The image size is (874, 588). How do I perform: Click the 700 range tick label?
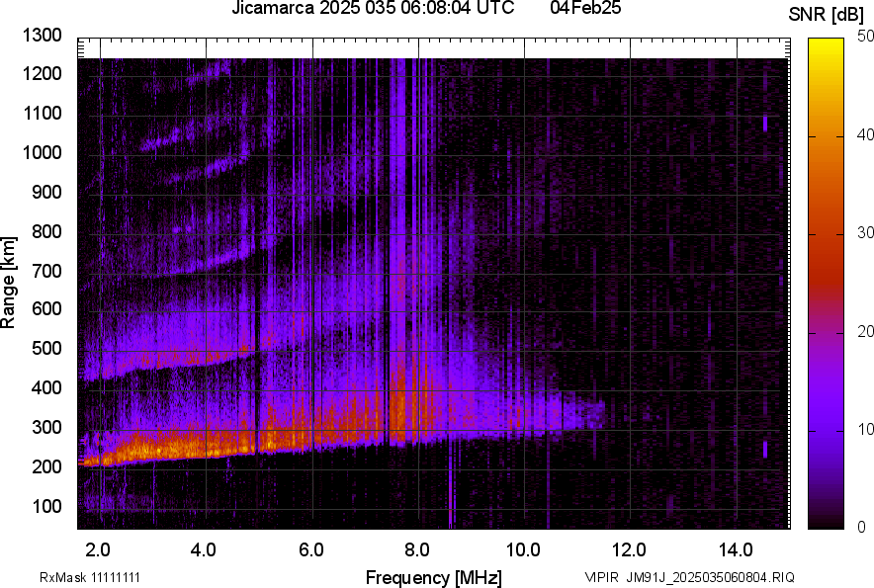pos(46,271)
